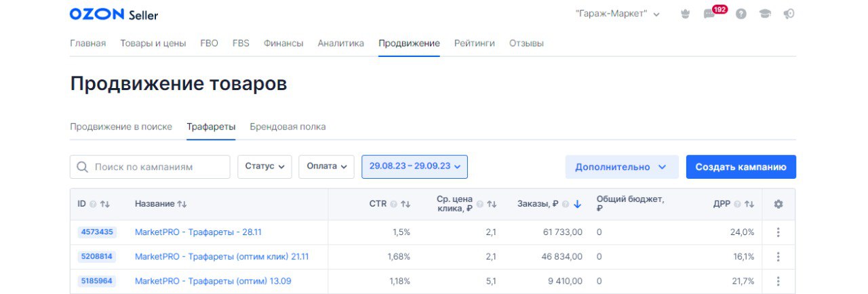Image resolution: width=868 pixels, height=294 pixels.
Task: Open table column settings gear
Action: (778, 204)
